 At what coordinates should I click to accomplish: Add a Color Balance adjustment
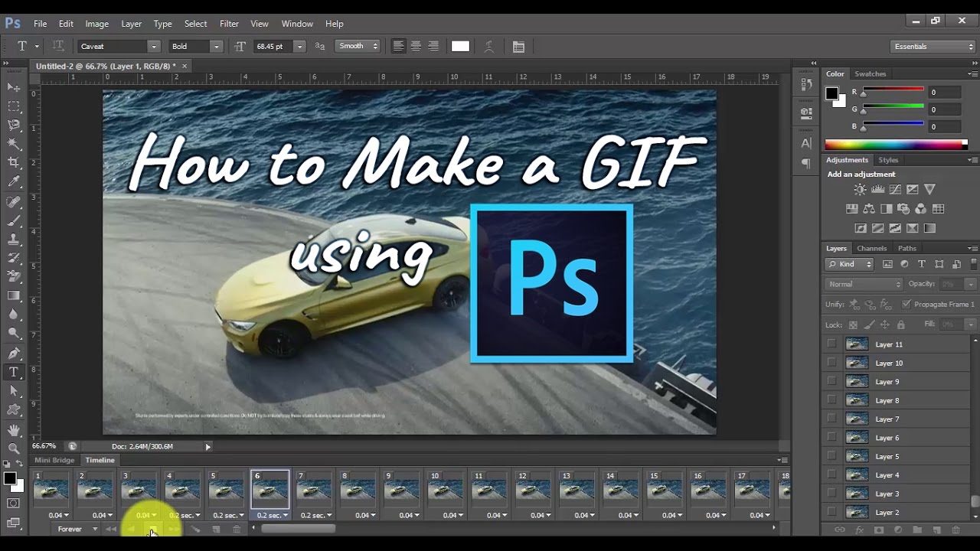(869, 209)
